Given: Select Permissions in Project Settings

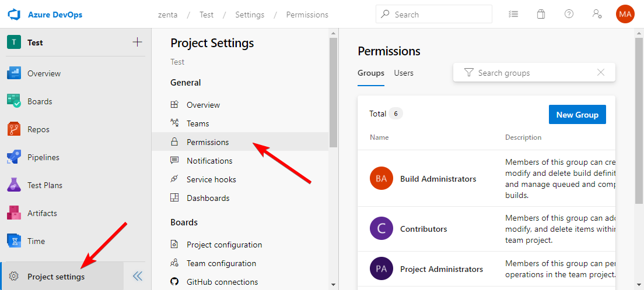Looking at the screenshot, I should pyautogui.click(x=240, y=142).
